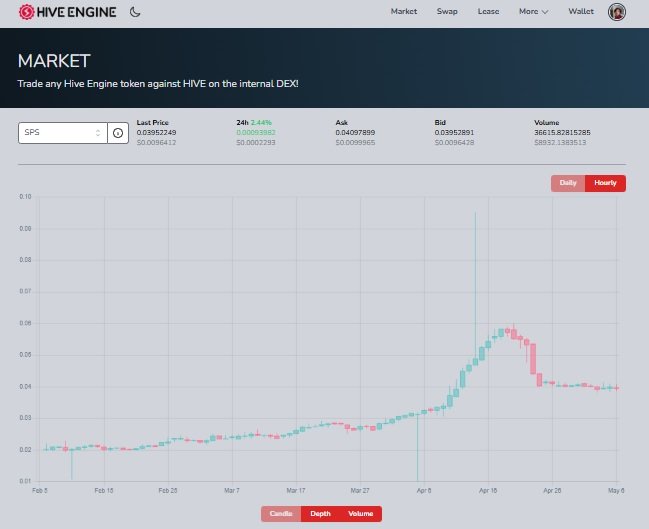Open the Market page
The height and width of the screenshot is (529, 649).
(404, 12)
